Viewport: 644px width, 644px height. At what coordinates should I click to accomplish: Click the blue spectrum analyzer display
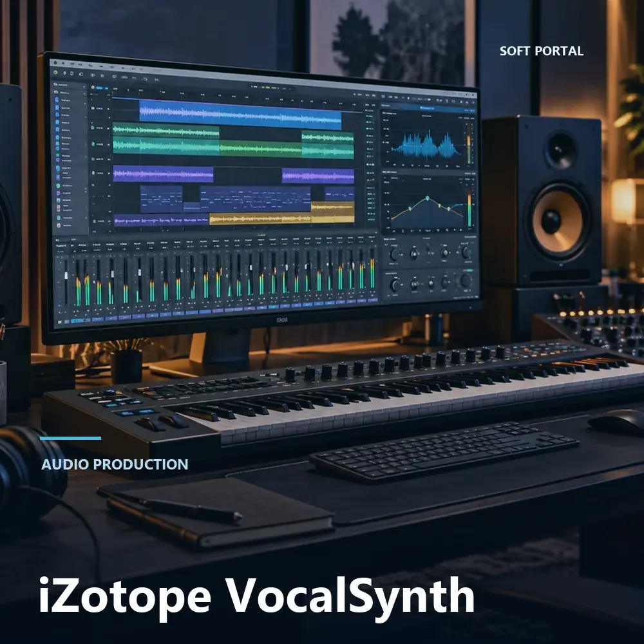(427, 145)
